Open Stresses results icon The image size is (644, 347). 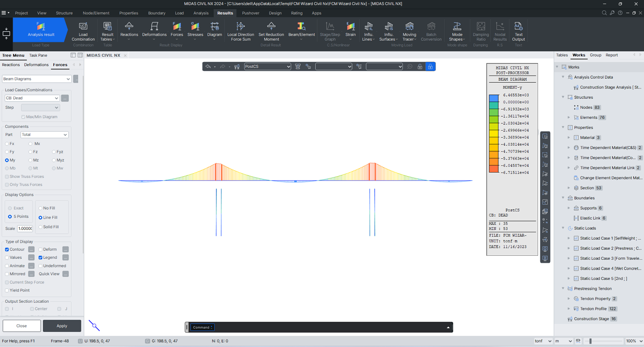click(x=195, y=31)
